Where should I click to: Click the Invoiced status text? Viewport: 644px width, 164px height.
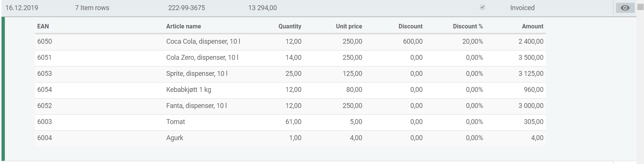tap(522, 8)
